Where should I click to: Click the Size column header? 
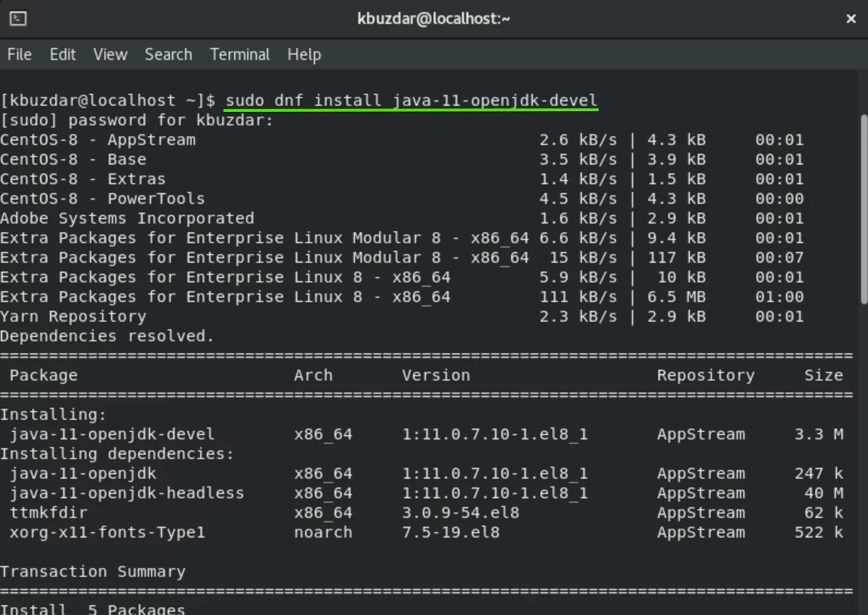(824, 375)
